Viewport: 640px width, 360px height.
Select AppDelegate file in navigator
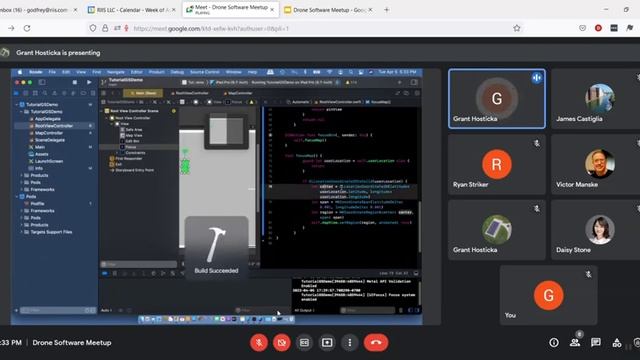point(48,119)
